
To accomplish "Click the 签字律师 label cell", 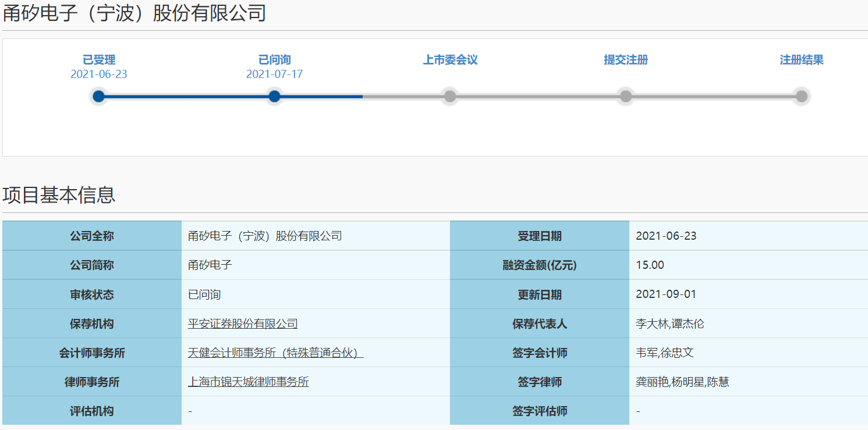I will pyautogui.click(x=540, y=381).
